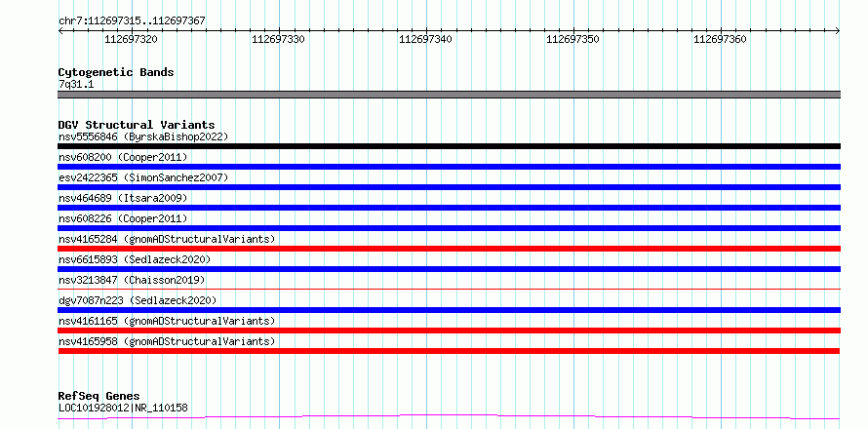Select the magenta LOC101928012 gene line
The height and width of the screenshot is (429, 868).
tap(449, 417)
